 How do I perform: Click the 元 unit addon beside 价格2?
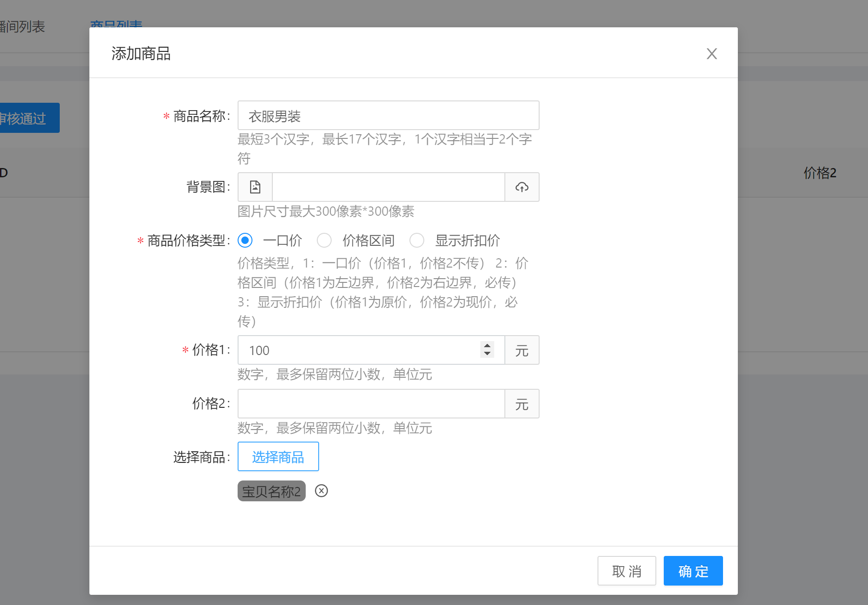pos(522,404)
